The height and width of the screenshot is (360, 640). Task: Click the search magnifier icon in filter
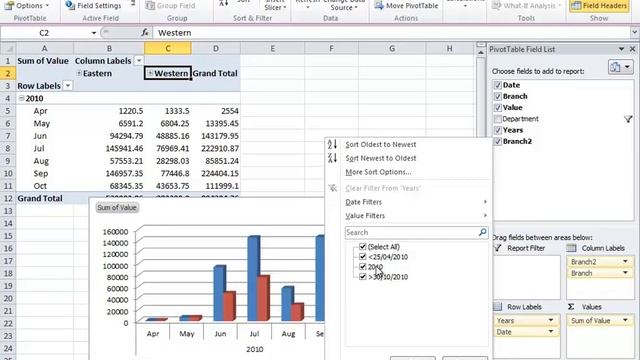(483, 232)
